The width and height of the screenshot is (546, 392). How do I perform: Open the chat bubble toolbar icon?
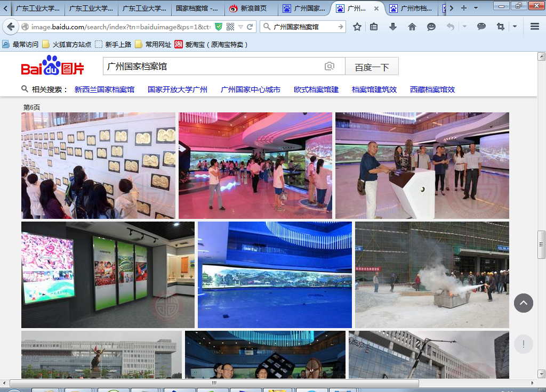click(x=481, y=27)
